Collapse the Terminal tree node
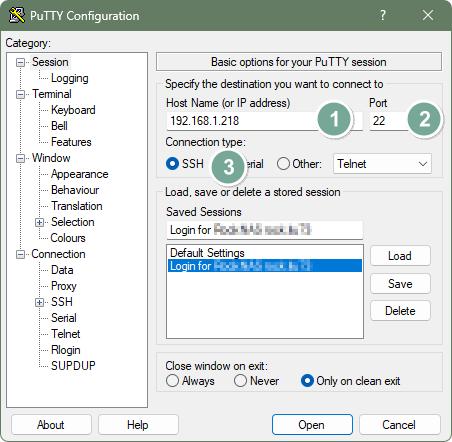The height and width of the screenshot is (442, 452). tap(21, 94)
